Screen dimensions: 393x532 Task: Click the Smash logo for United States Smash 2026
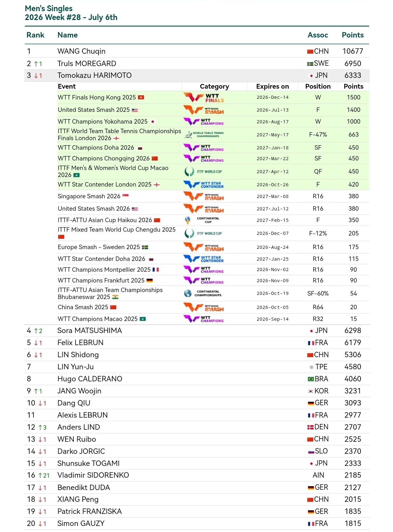tap(204, 209)
